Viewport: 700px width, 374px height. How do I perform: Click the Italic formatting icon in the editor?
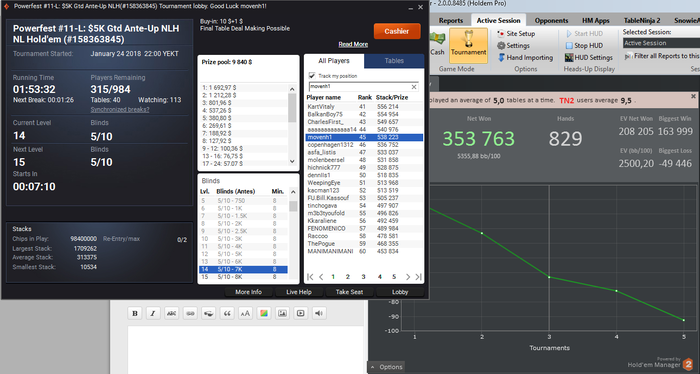[153, 313]
